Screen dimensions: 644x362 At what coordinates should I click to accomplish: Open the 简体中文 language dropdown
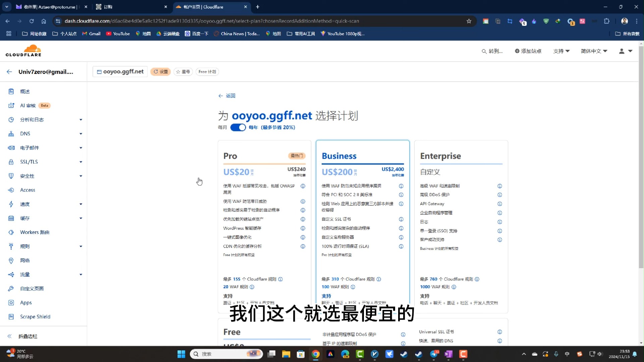pos(594,51)
